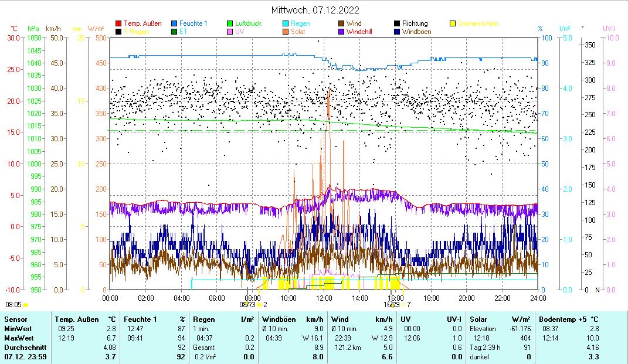Click the cyan Regen legend square

coord(286,23)
